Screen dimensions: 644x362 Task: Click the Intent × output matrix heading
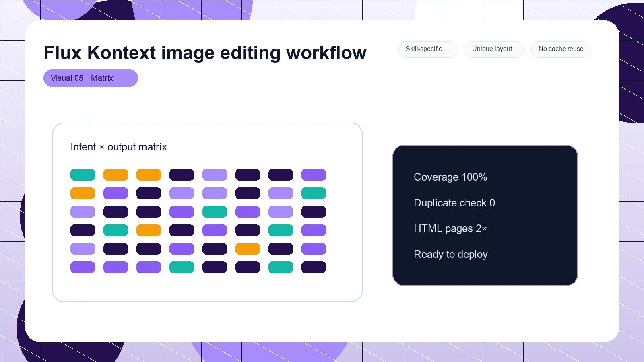click(x=119, y=147)
